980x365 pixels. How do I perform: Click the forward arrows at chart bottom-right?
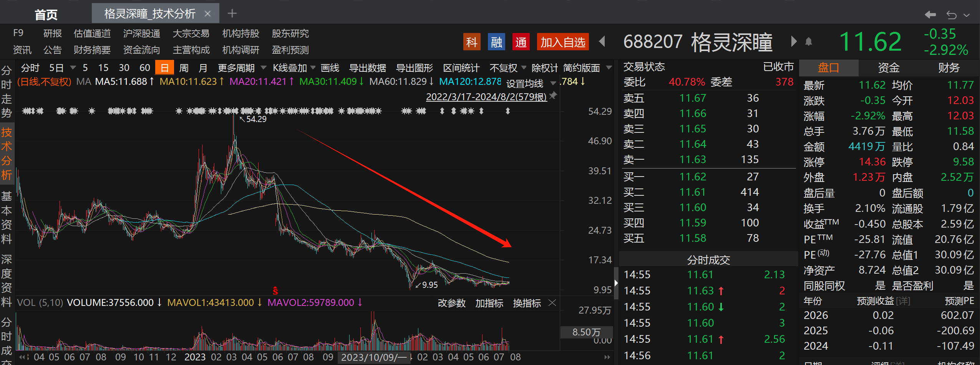coord(607,357)
